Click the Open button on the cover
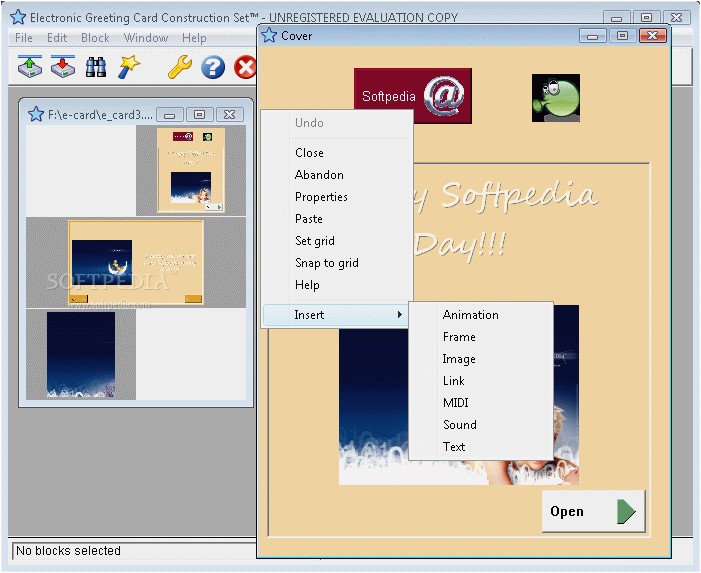The image size is (701, 573). tap(594, 511)
